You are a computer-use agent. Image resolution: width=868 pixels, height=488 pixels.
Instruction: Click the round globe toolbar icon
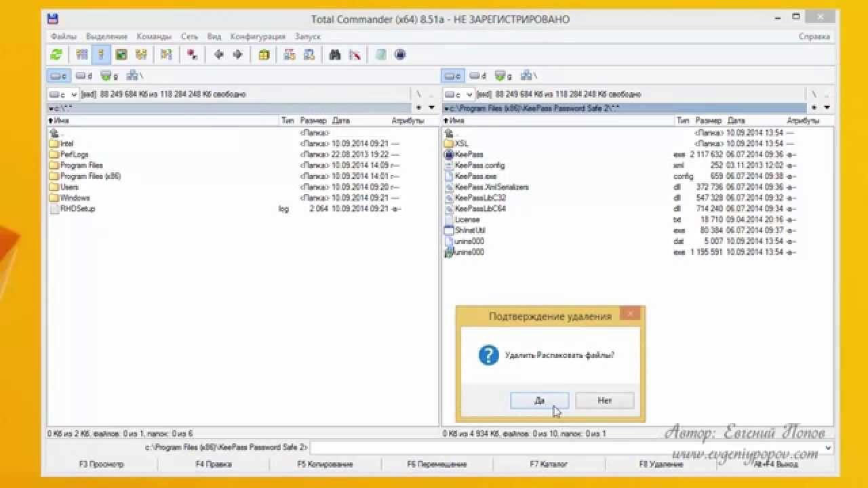coord(400,55)
